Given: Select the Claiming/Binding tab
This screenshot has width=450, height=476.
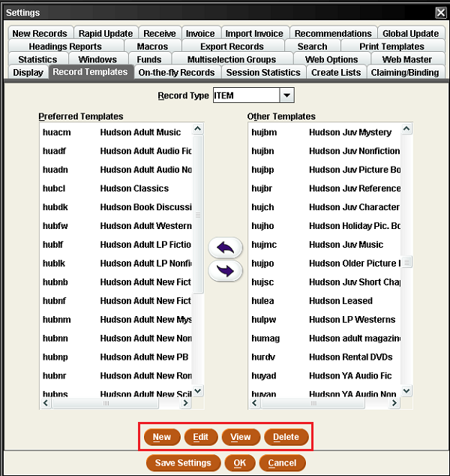Looking at the screenshot, I should (405, 73).
